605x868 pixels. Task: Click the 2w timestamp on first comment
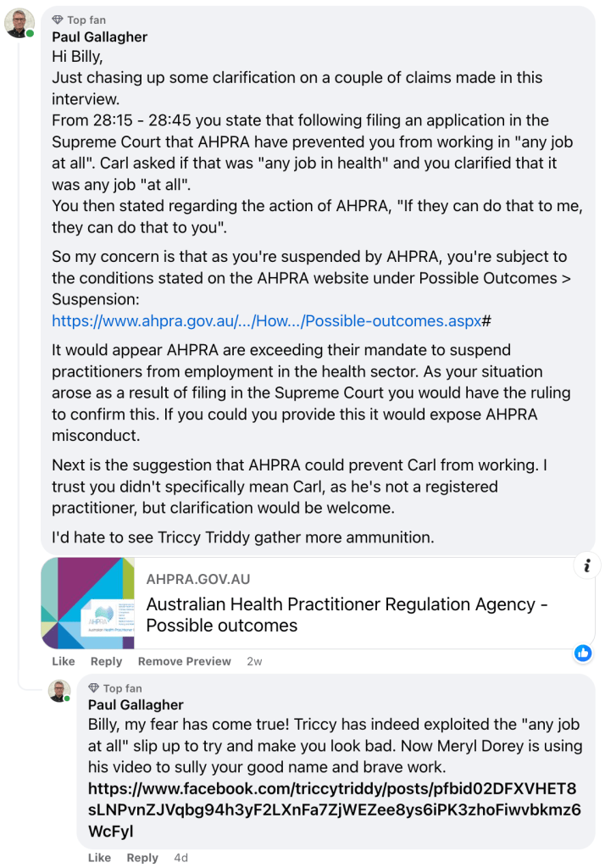pyautogui.click(x=254, y=661)
